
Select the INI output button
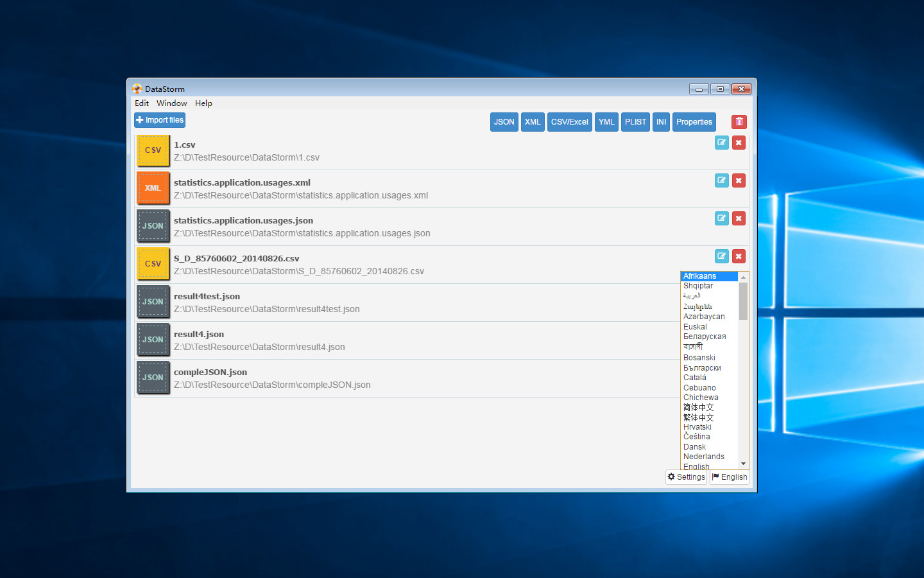(662, 122)
